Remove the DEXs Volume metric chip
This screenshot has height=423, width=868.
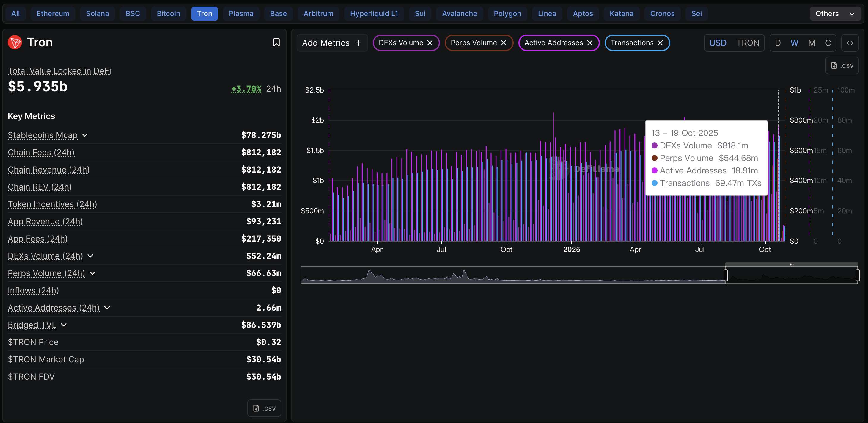(x=430, y=43)
